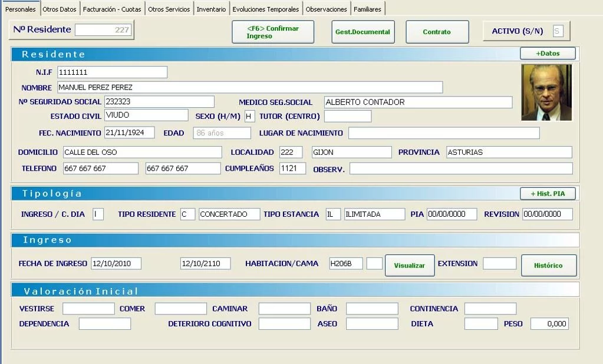
Task: Click the Lugar de Nacimiento field
Action: (x=444, y=133)
